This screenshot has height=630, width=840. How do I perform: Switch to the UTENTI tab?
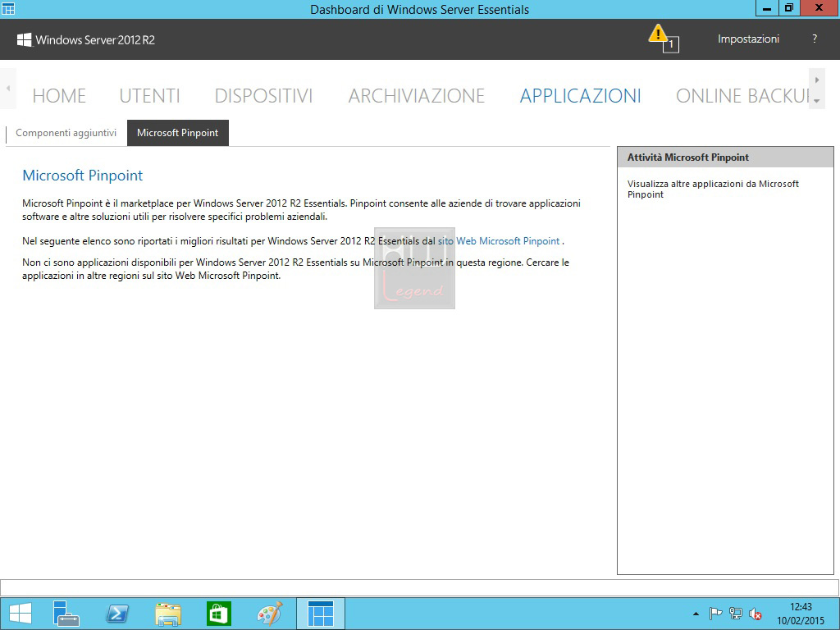pyautogui.click(x=149, y=95)
